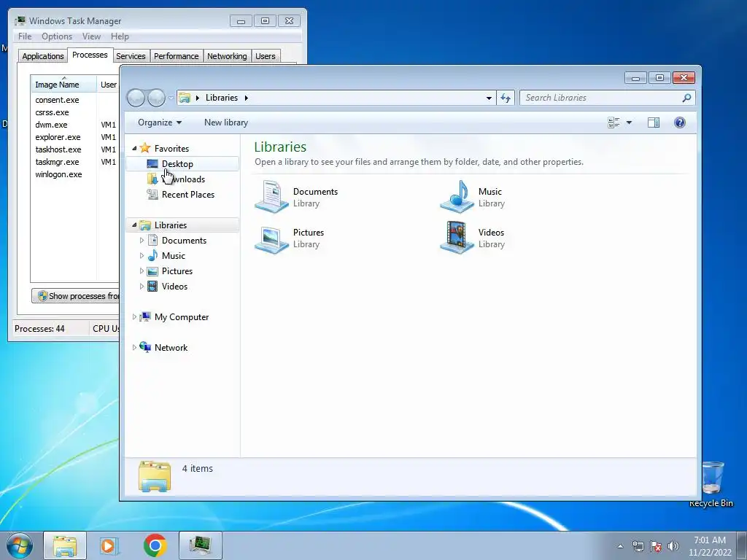Switch to Performance tab in Task Manager
Screen dimensions: 747x560
[x=177, y=56]
